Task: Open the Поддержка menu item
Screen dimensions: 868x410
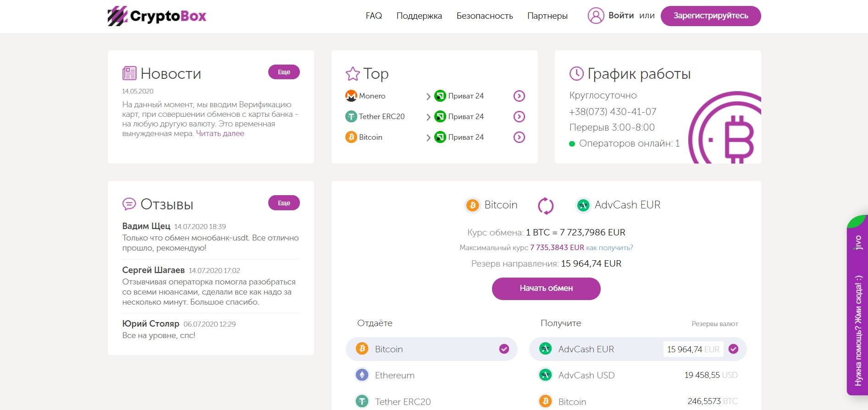Action: click(419, 16)
